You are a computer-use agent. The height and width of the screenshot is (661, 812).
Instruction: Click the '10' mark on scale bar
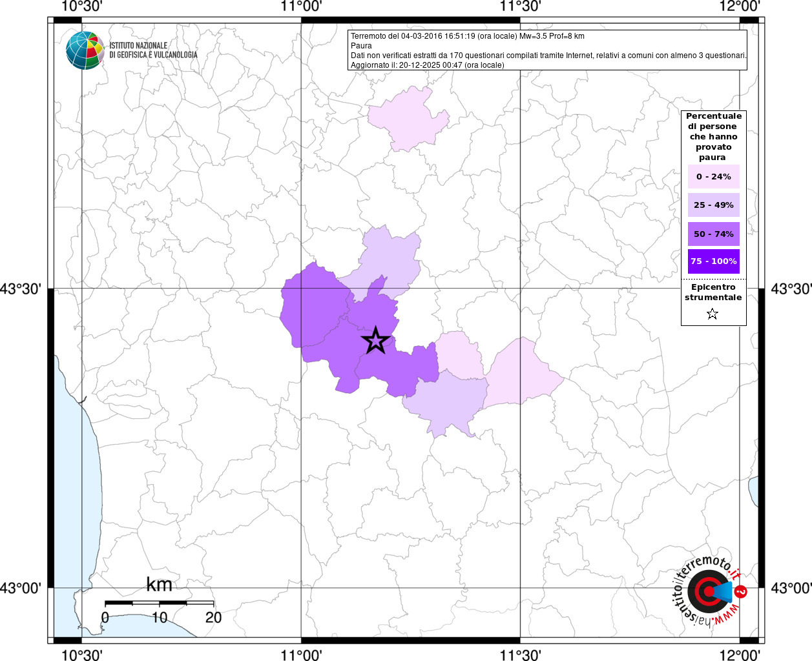click(x=160, y=617)
